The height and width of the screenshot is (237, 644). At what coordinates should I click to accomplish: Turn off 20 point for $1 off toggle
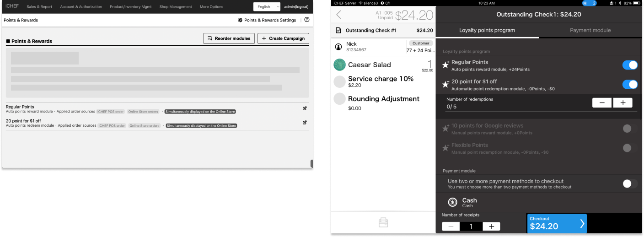point(630,85)
